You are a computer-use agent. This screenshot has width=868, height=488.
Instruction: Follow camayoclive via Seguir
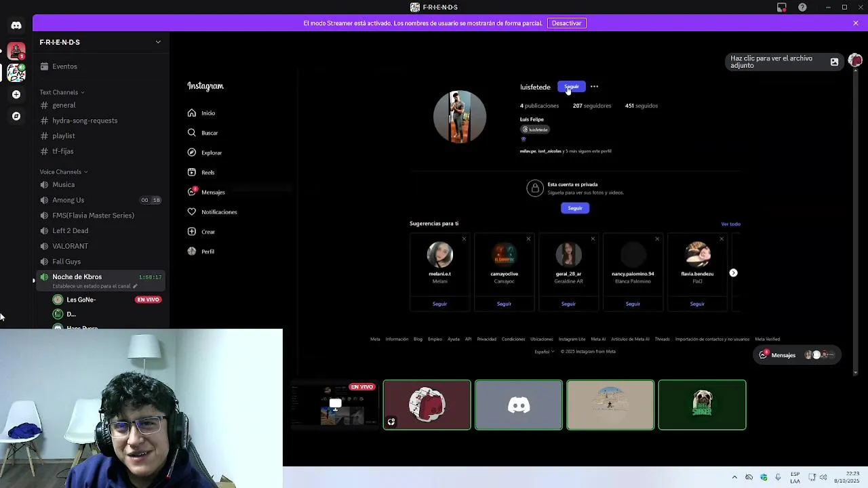tap(504, 304)
